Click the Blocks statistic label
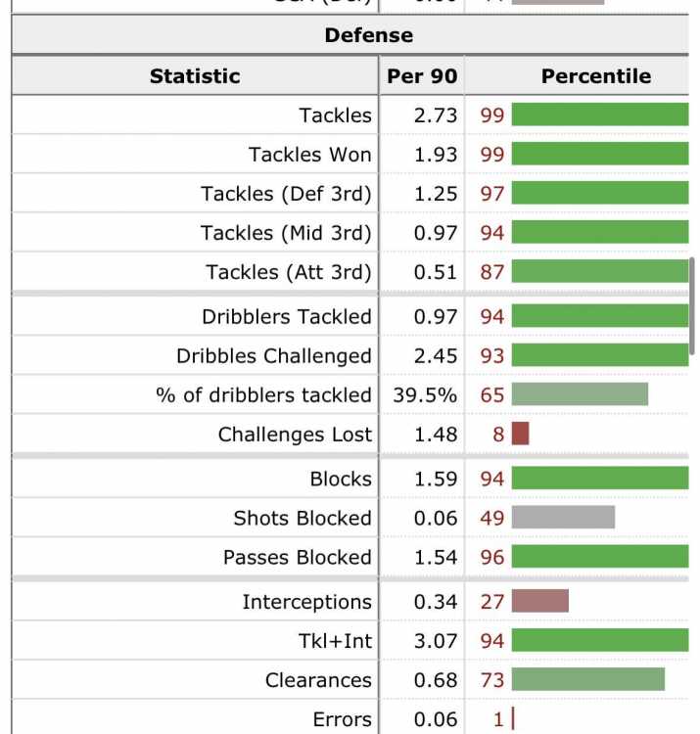 pyautogui.click(x=341, y=479)
